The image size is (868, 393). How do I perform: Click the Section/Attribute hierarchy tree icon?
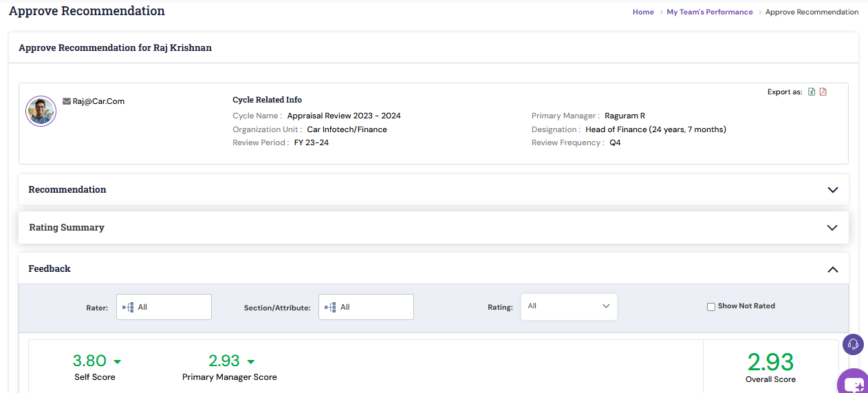click(330, 307)
